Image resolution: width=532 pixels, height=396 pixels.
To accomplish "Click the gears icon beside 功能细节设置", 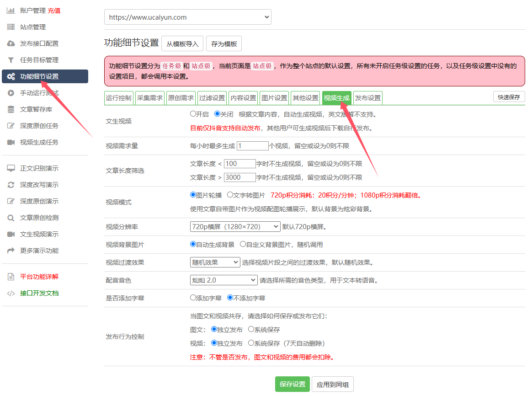I will tap(11, 76).
